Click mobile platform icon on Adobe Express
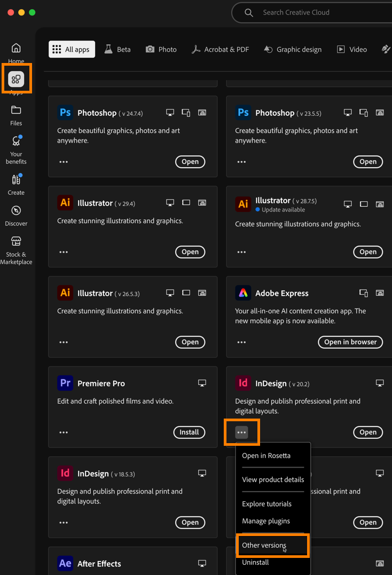The image size is (392, 575). coord(363,293)
